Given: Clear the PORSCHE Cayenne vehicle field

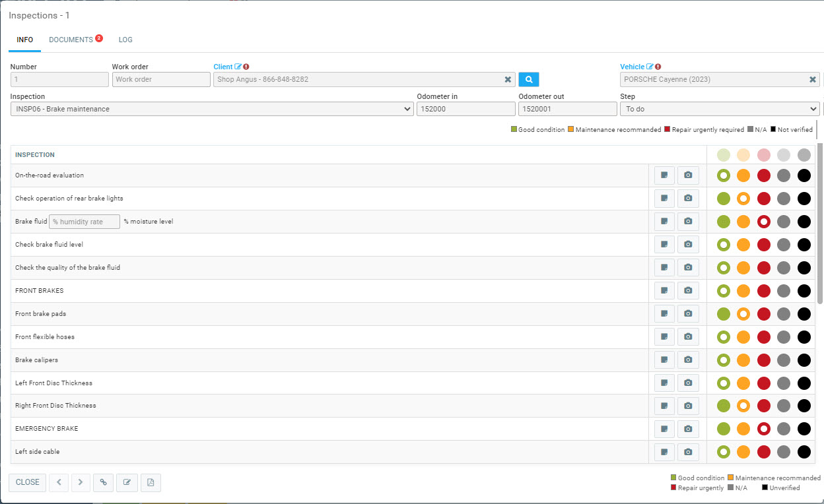Looking at the screenshot, I should pyautogui.click(x=813, y=79).
